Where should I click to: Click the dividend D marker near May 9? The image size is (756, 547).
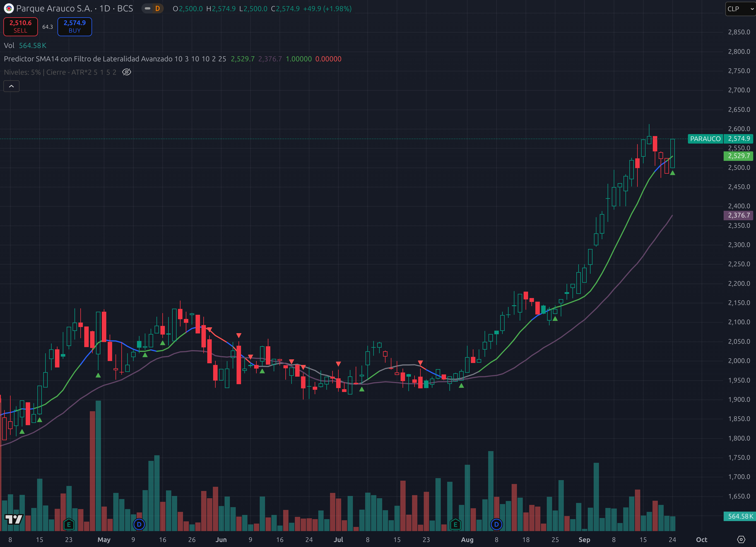[139, 524]
